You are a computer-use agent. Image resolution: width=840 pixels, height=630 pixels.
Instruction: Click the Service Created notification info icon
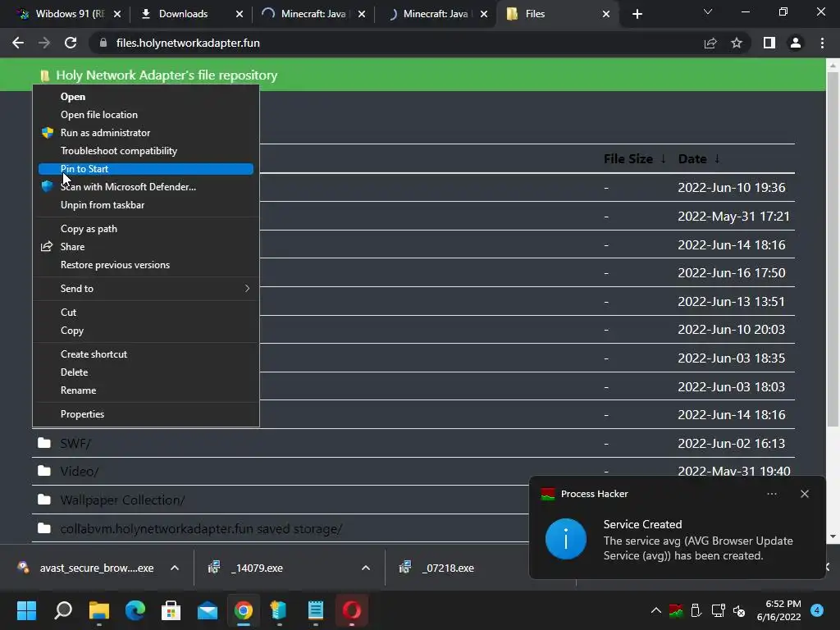tap(566, 539)
